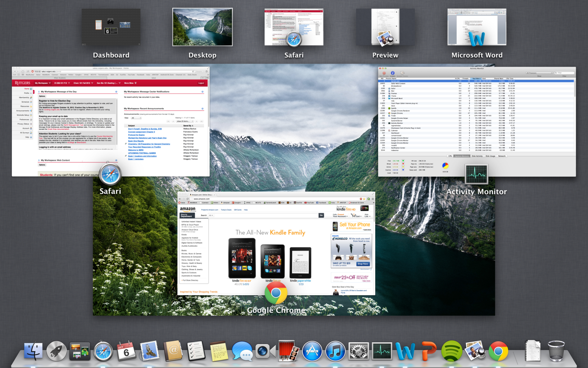Select Disk Usage tab in Activity Monitor
The image size is (588, 368).
point(490,156)
